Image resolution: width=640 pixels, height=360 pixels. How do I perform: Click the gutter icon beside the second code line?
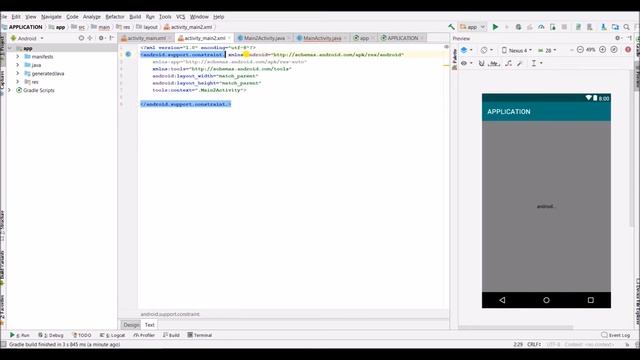point(128,54)
